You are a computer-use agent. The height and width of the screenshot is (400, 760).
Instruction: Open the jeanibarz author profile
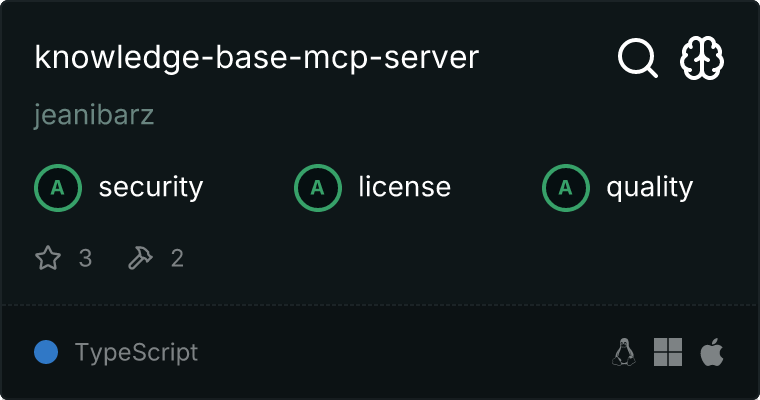click(94, 116)
